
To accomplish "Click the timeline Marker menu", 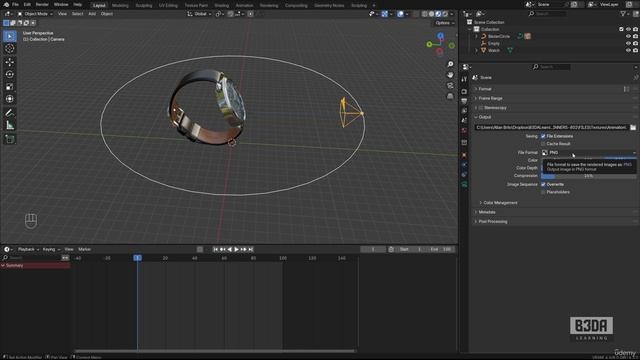I will (84, 249).
